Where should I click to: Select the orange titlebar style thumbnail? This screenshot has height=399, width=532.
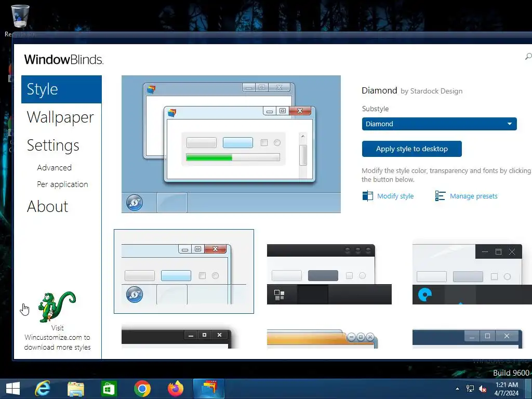322,338
